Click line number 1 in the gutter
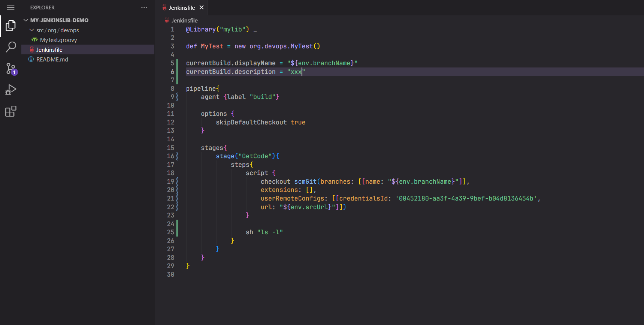This screenshot has width=644, height=325. [x=172, y=29]
